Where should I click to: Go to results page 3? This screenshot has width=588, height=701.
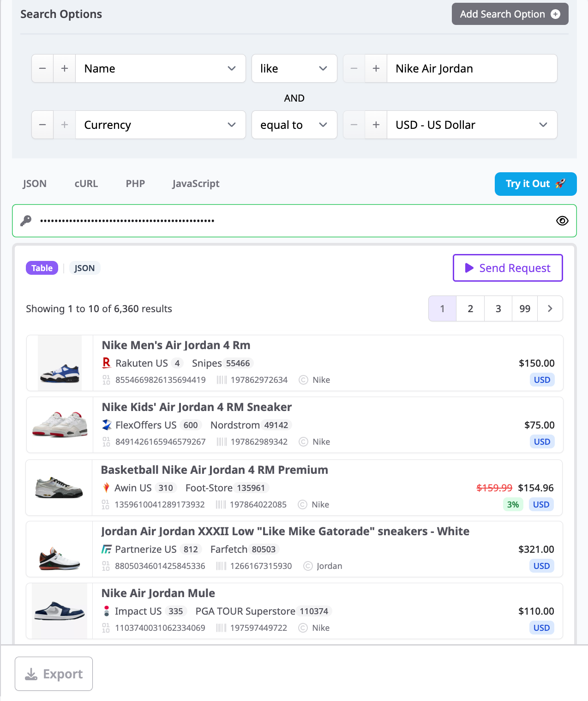tap(498, 308)
